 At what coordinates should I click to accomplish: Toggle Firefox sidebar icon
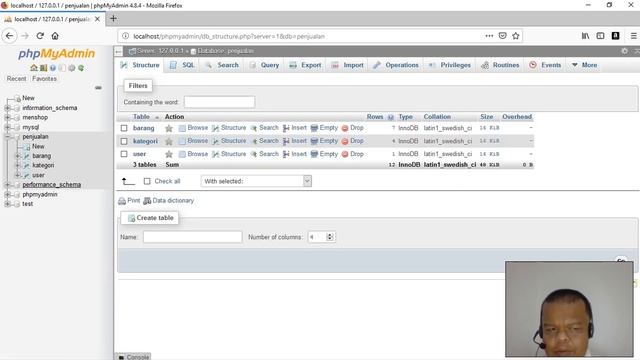click(600, 36)
